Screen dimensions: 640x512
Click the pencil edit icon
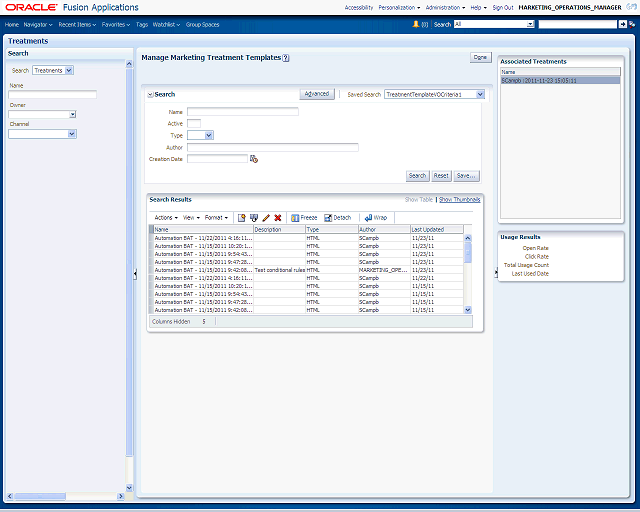coord(266,218)
